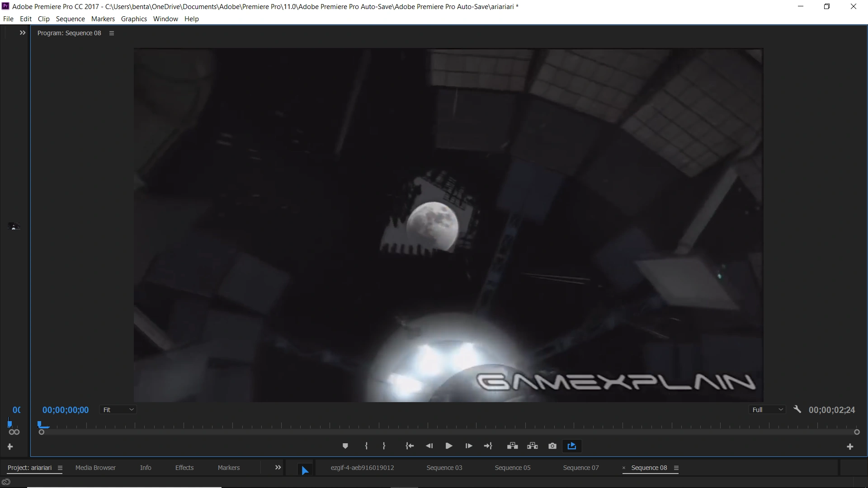Open the monitor Settings wrench
868x488 pixels.
[797, 409]
